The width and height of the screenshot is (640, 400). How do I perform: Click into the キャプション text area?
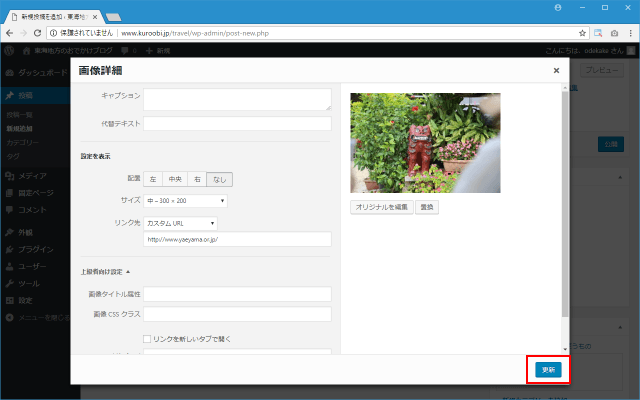click(x=237, y=99)
